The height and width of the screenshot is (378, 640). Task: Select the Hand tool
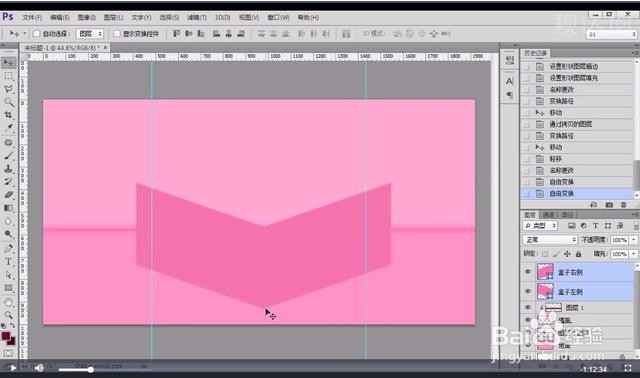pyautogui.click(x=8, y=302)
